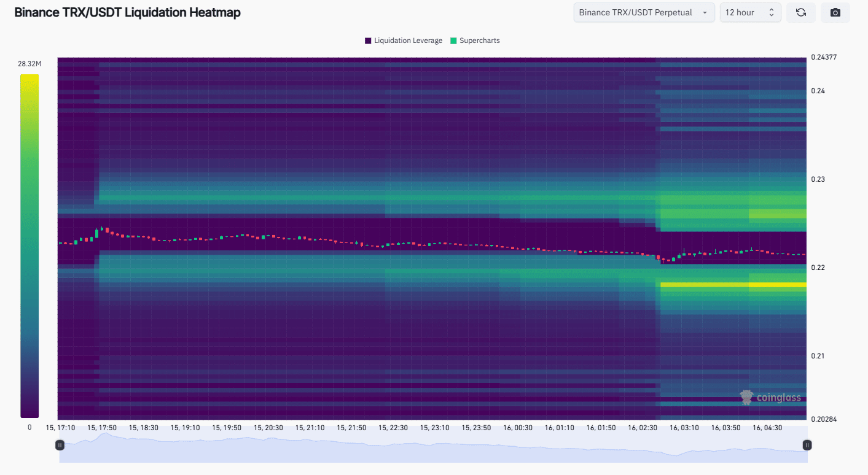Click the "16, 02:30" time axis label
The width and height of the screenshot is (868, 475).
(643, 427)
